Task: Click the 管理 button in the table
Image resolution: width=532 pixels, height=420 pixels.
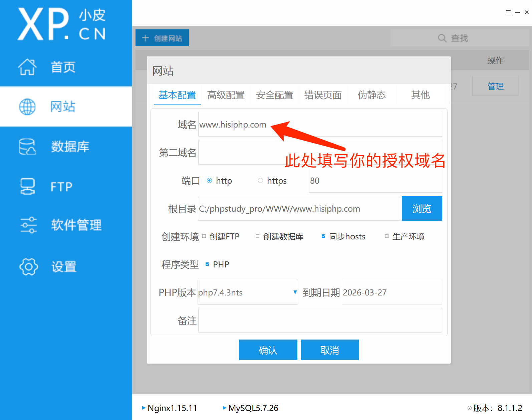Action: point(496,86)
